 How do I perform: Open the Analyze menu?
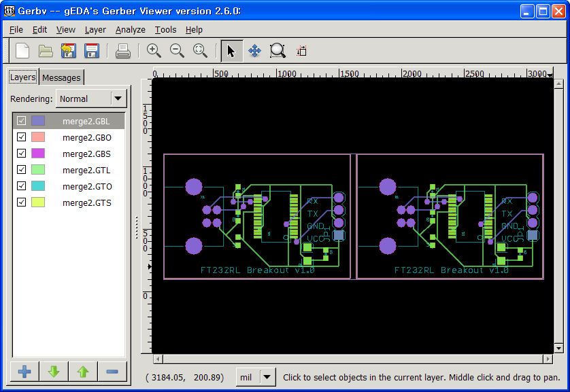[130, 30]
